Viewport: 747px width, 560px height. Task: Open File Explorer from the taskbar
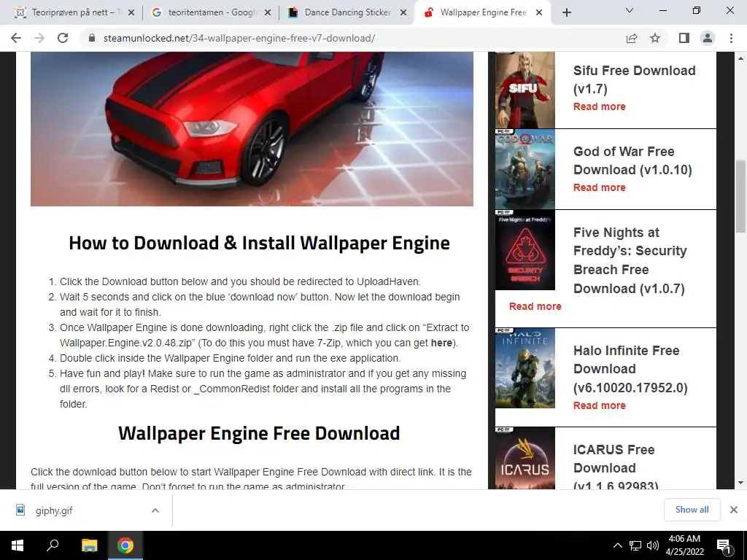[x=89, y=545]
